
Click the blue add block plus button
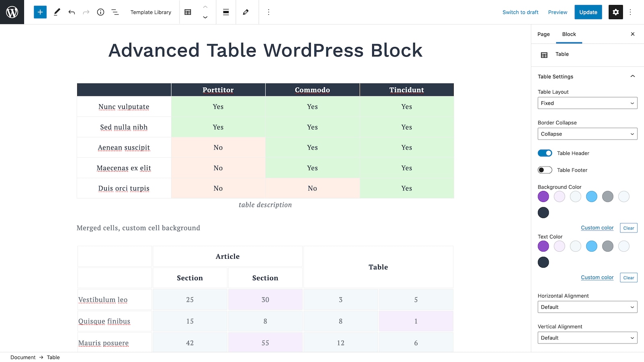[x=40, y=12]
